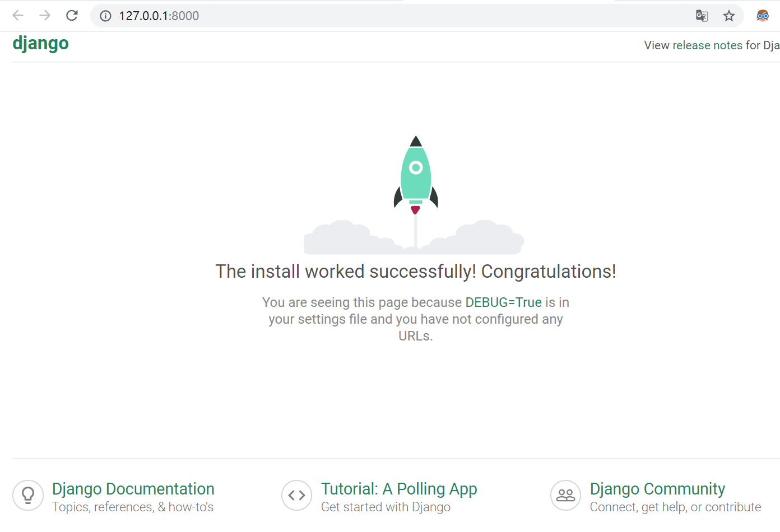Reload the page with the refresh icon

point(72,16)
